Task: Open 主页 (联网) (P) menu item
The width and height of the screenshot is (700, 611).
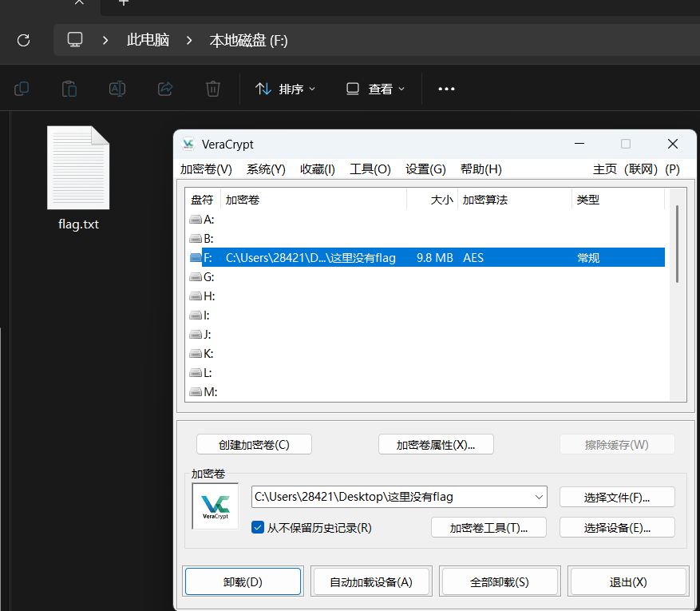Action: coord(636,169)
